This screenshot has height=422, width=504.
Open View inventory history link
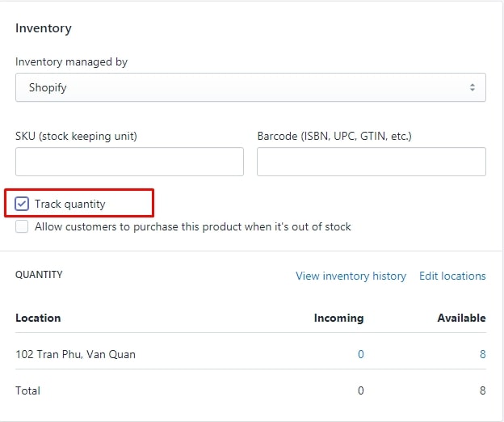pyautogui.click(x=351, y=276)
